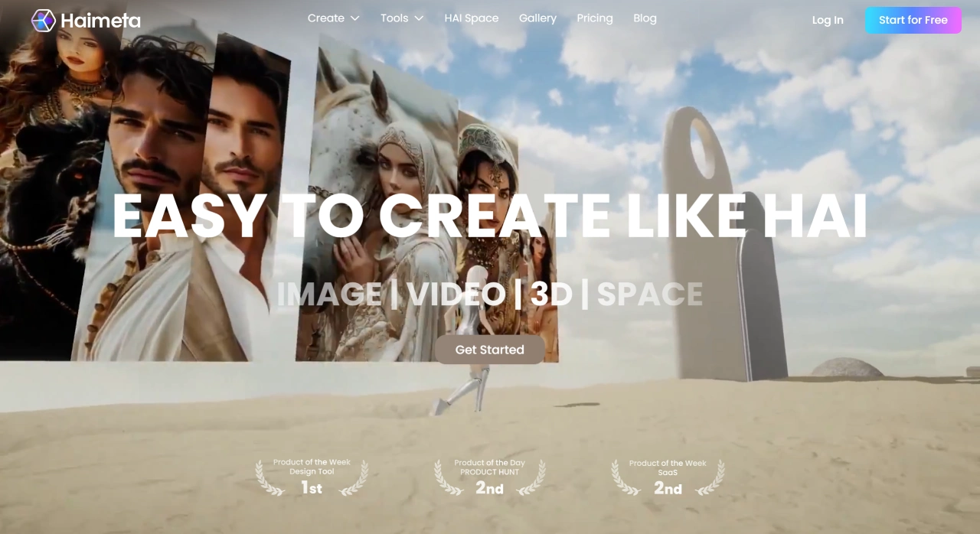Viewport: 980px width, 534px height.
Task: Open the Tools dropdown menu
Action: [x=401, y=18]
